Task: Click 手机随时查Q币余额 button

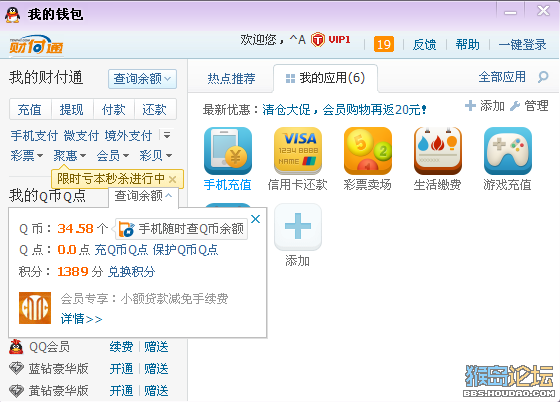Action: (181, 229)
